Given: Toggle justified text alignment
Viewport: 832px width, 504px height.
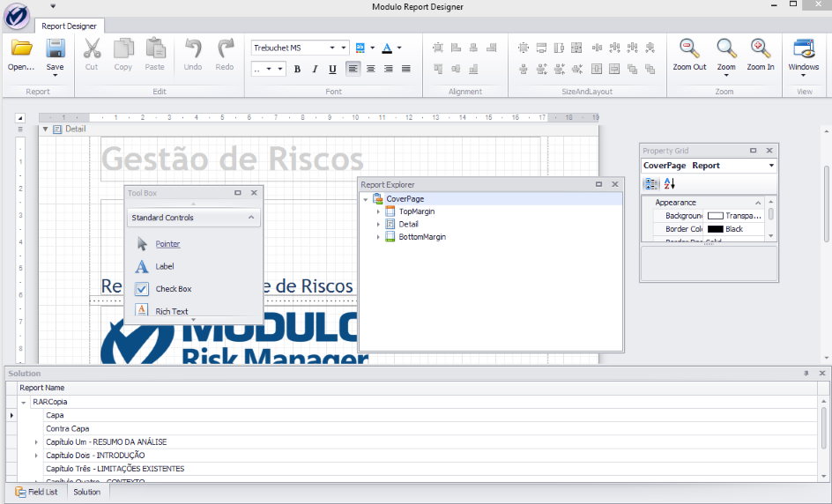Looking at the screenshot, I should (x=406, y=69).
